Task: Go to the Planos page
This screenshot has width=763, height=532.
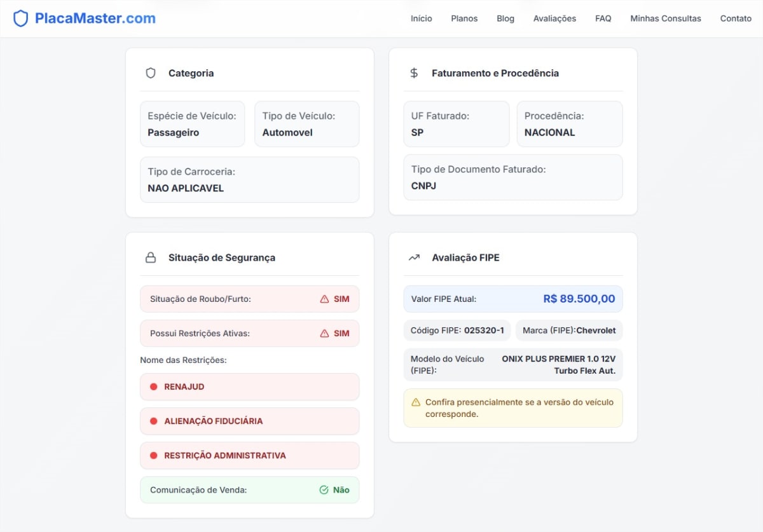Action: [464, 18]
